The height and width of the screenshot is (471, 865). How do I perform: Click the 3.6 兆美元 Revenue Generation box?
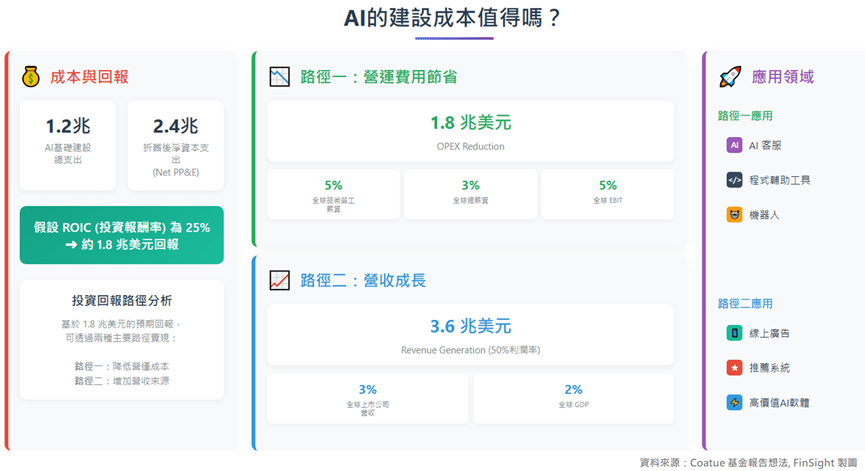[x=470, y=334]
